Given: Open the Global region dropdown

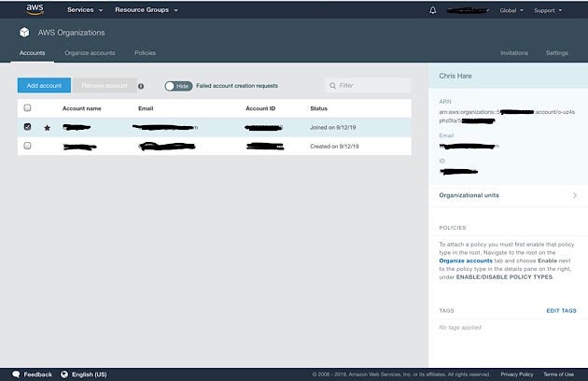Looking at the screenshot, I should pos(511,10).
